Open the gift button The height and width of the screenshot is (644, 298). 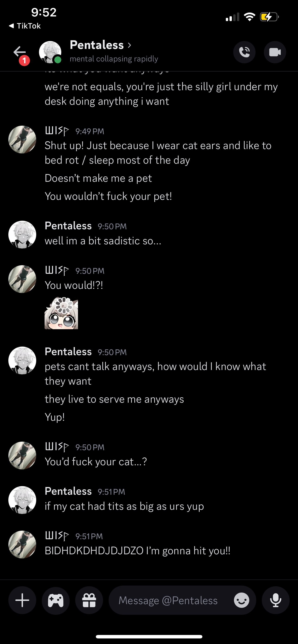click(x=89, y=600)
